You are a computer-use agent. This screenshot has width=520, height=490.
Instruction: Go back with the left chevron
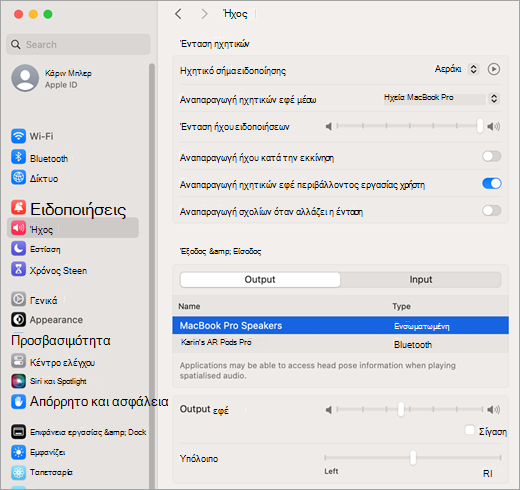point(179,14)
